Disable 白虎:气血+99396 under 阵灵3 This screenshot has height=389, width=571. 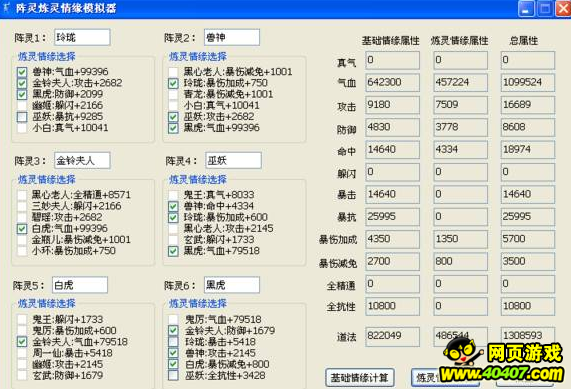pos(22,229)
